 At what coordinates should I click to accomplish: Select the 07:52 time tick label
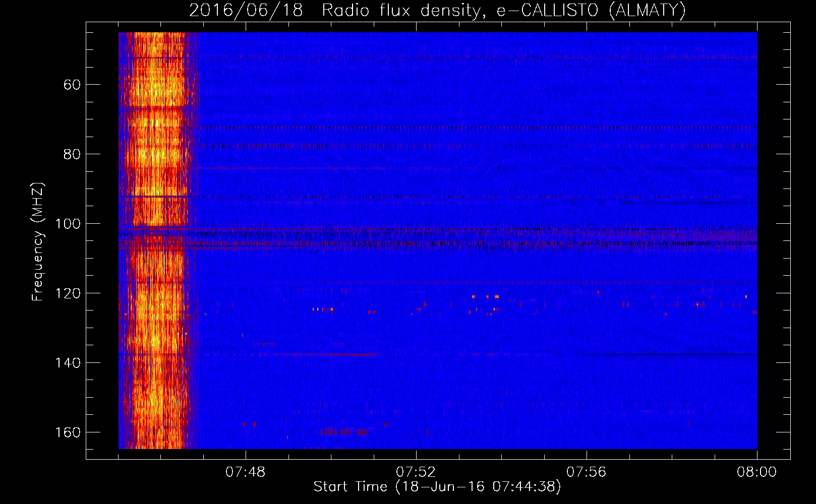tap(416, 472)
